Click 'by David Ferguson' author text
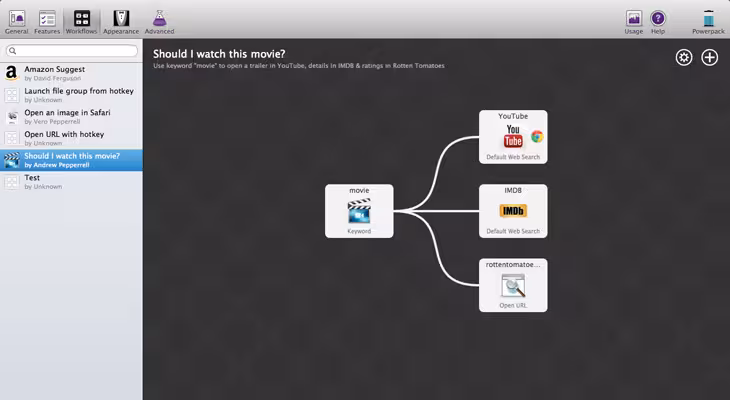Image resolution: width=730 pixels, height=400 pixels. [53, 78]
